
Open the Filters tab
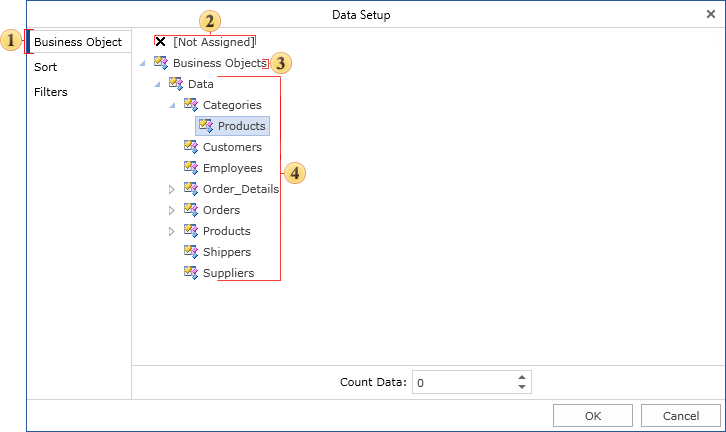coord(51,92)
